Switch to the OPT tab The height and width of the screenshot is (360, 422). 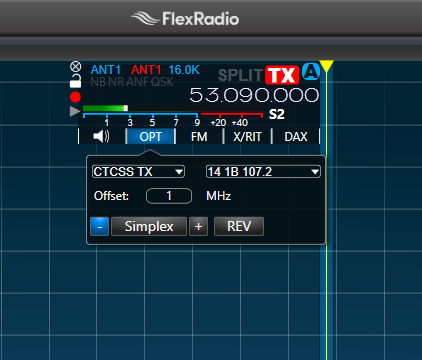pos(151,137)
